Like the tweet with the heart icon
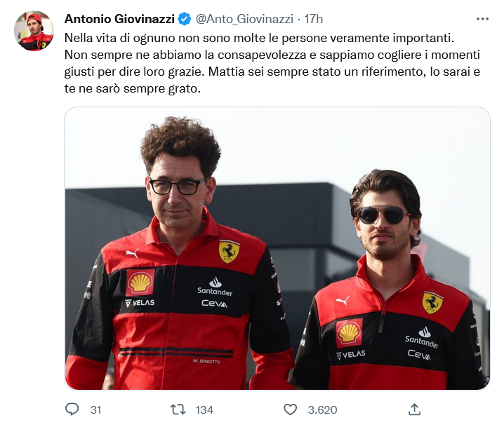Viewport: 504px width, 427px height. pos(290,409)
